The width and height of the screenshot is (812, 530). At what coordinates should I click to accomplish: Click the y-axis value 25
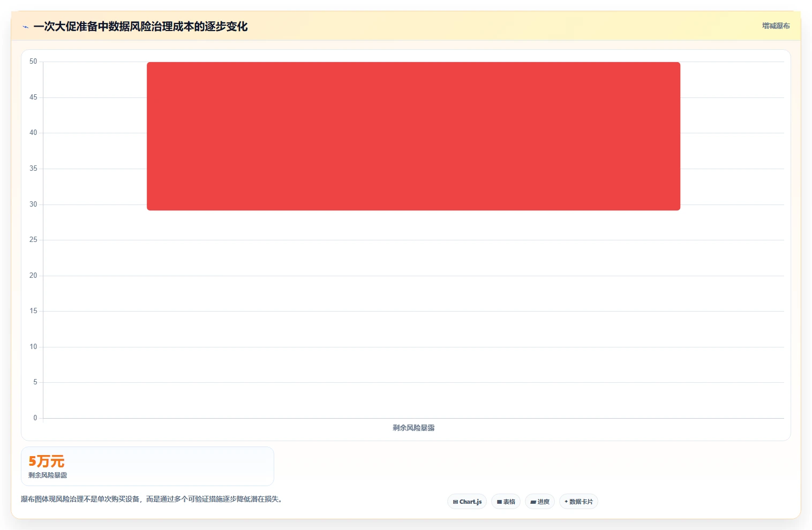point(33,240)
